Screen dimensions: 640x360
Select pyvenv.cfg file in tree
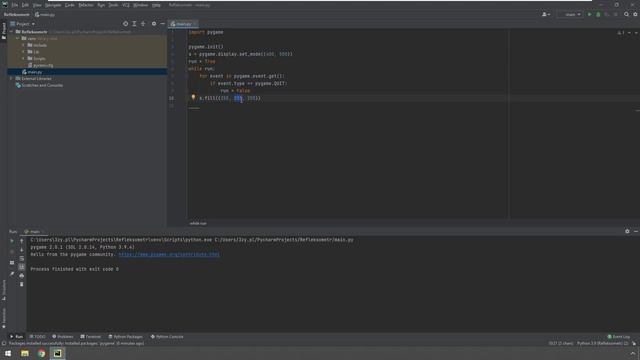[x=43, y=65]
